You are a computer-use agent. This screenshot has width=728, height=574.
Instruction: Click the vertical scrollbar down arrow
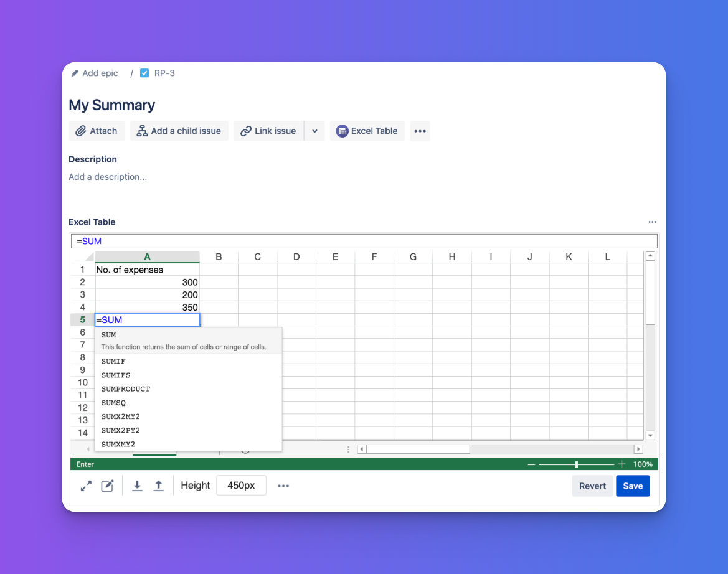651,436
